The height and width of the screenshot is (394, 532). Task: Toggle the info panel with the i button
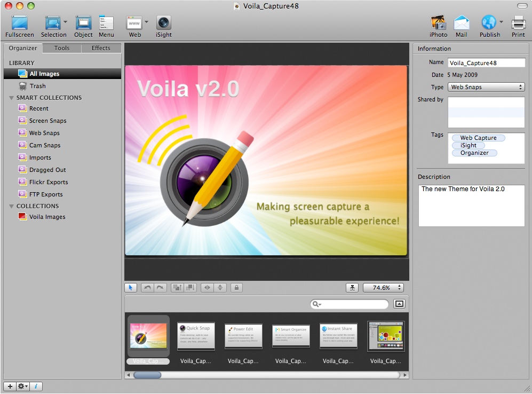pos(36,386)
